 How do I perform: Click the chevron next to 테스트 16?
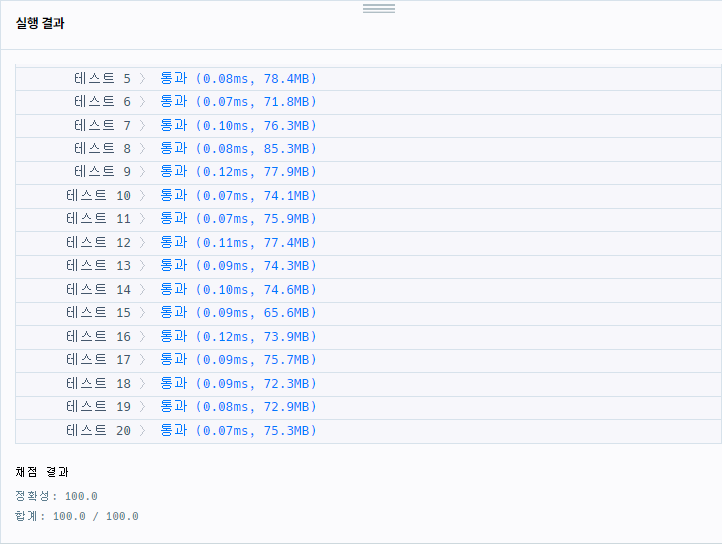click(x=142, y=337)
